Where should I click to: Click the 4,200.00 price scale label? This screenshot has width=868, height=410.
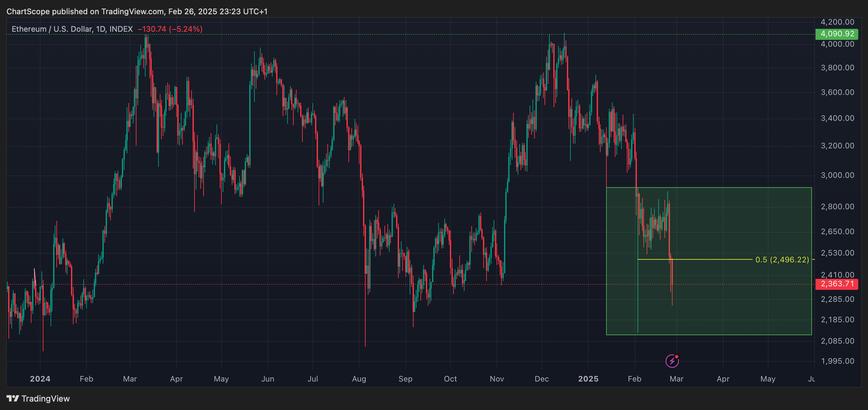tap(837, 22)
